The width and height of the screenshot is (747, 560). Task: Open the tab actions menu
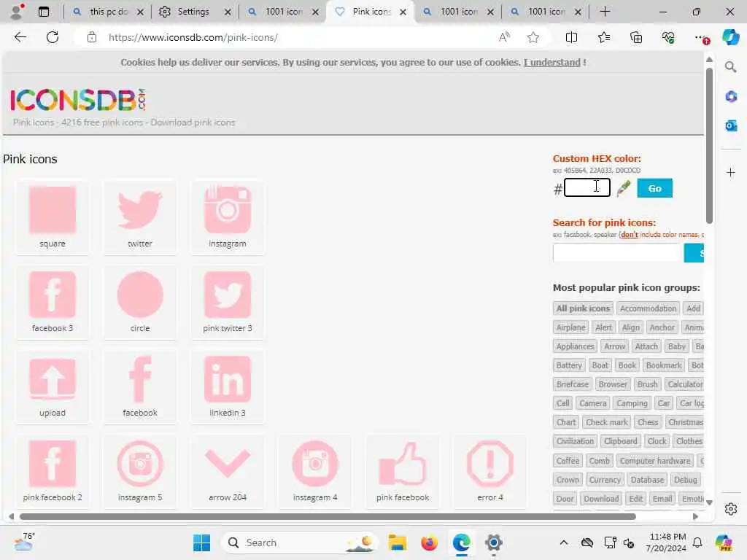tap(43, 12)
